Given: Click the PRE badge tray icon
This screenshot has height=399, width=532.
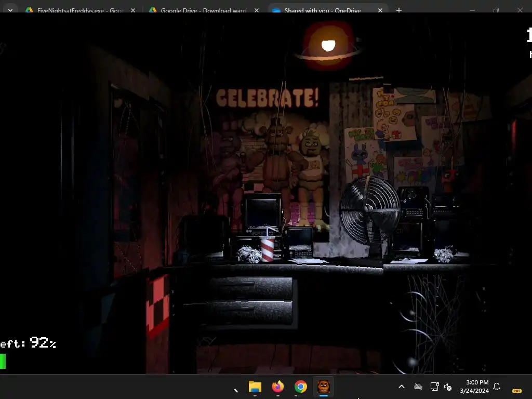Looking at the screenshot, I should (x=517, y=391).
